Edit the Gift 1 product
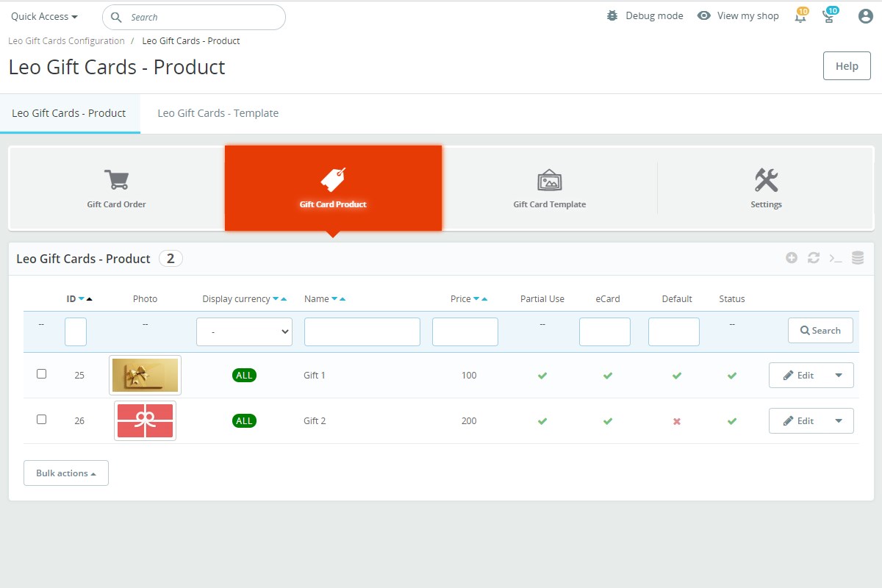Image resolution: width=882 pixels, height=588 pixels. (798, 375)
